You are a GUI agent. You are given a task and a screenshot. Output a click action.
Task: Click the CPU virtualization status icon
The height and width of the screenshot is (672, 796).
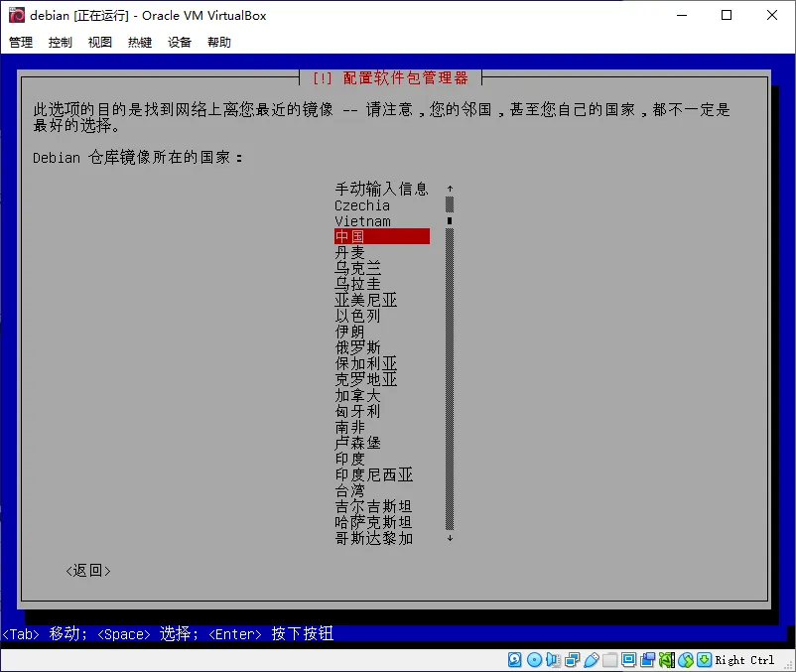click(x=667, y=660)
